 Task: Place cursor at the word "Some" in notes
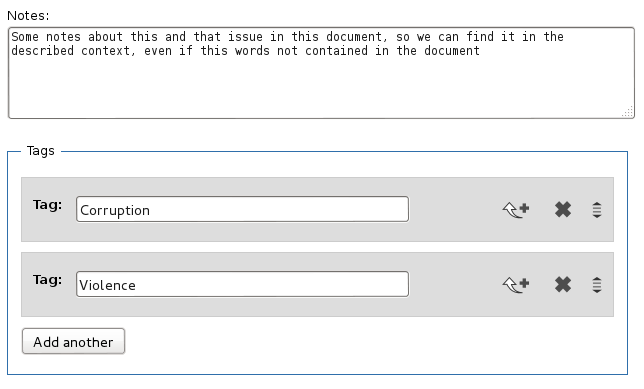(x=25, y=37)
